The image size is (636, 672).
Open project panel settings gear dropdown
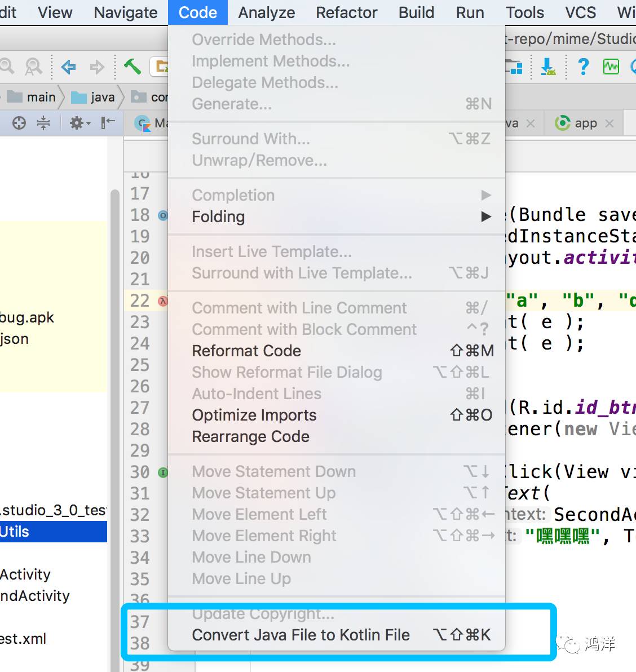pos(80,123)
